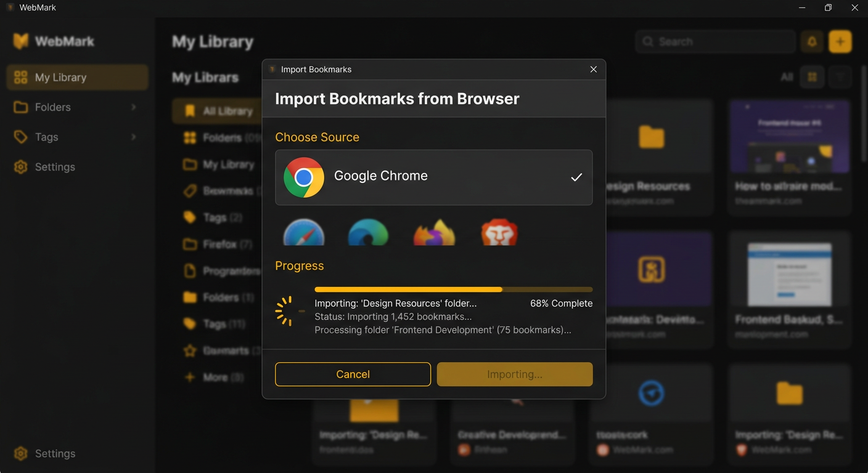This screenshot has height=473, width=868.
Task: Click the 'Processing folder Frontend Development' line
Action: (x=443, y=330)
